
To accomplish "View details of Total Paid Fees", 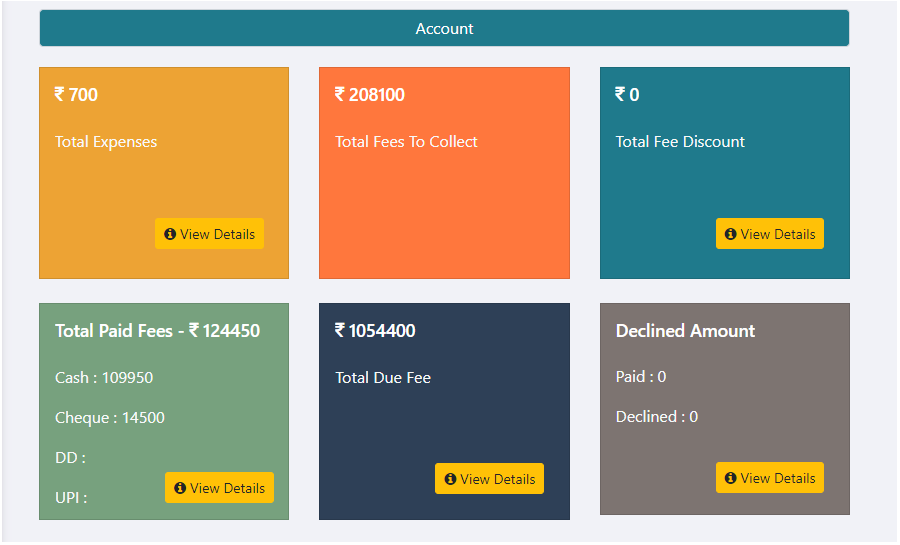I will [227, 488].
